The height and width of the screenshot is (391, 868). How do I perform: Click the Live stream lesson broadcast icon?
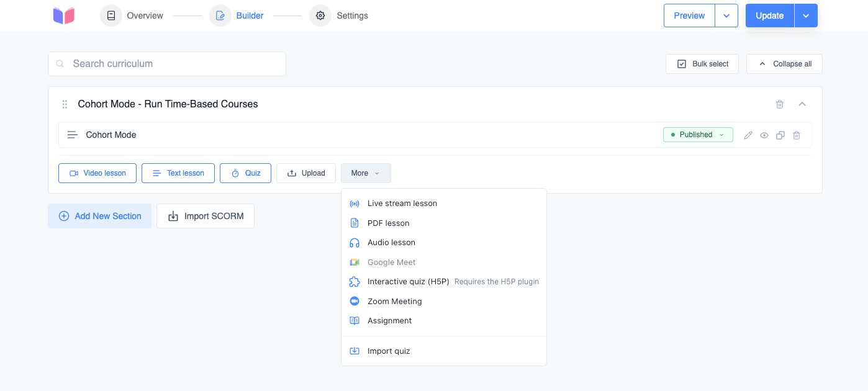point(355,204)
